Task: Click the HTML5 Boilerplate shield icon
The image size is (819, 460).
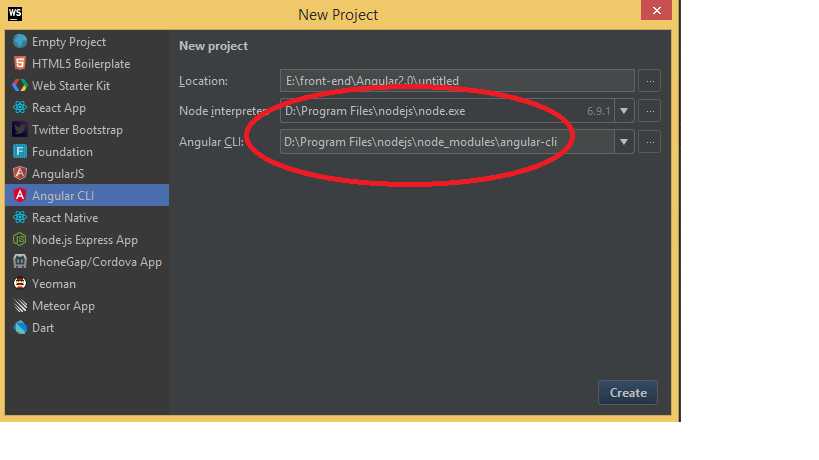Action: (20, 63)
